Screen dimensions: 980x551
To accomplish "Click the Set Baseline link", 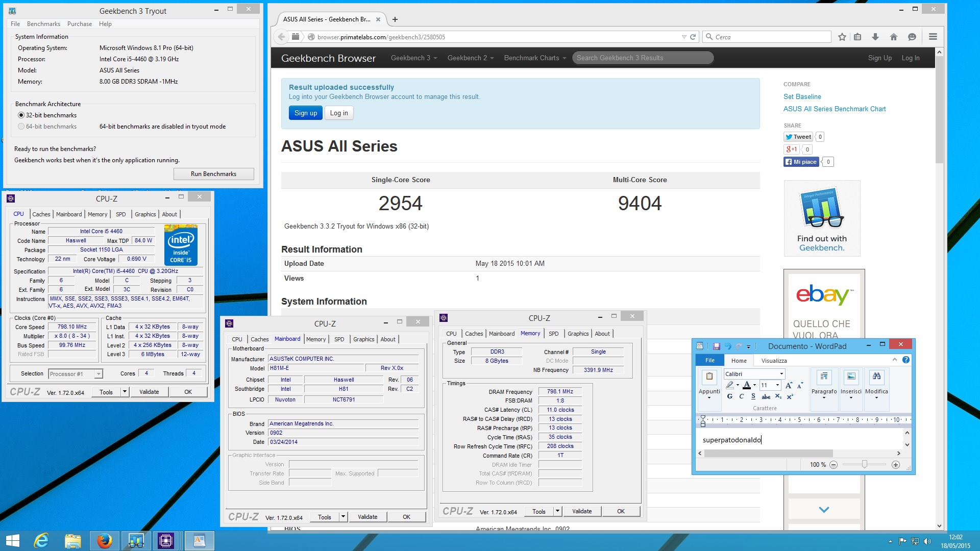I will pyautogui.click(x=802, y=96).
